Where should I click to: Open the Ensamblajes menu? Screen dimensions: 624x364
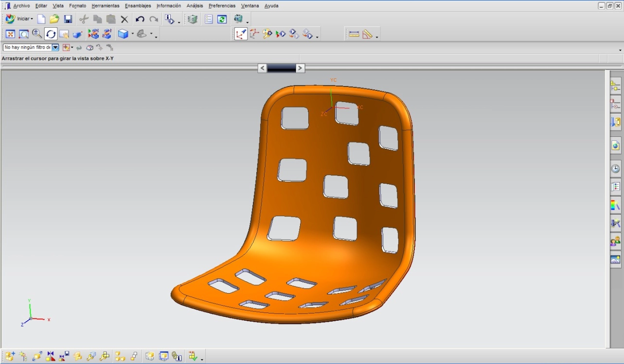coord(138,6)
